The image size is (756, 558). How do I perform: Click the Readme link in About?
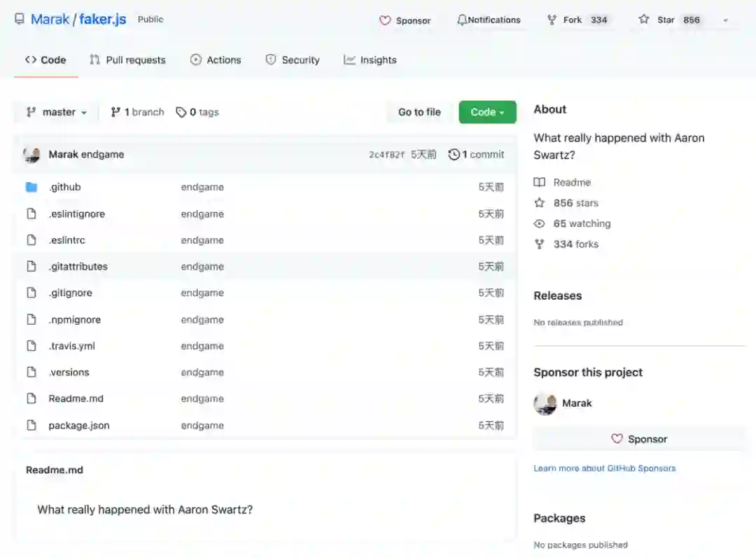pos(562,182)
